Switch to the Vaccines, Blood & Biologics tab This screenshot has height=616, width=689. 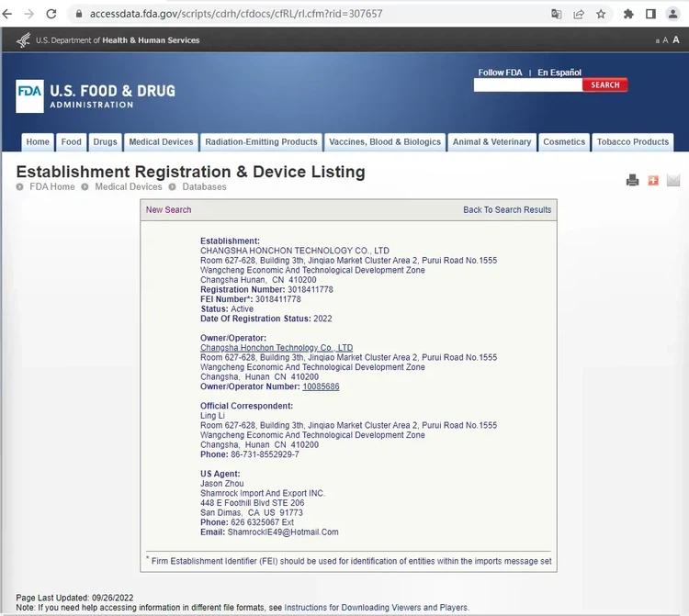[384, 142]
